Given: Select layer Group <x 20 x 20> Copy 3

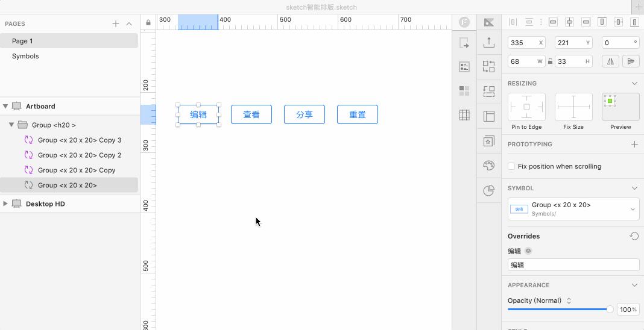Looking at the screenshot, I should click(x=69, y=140).
